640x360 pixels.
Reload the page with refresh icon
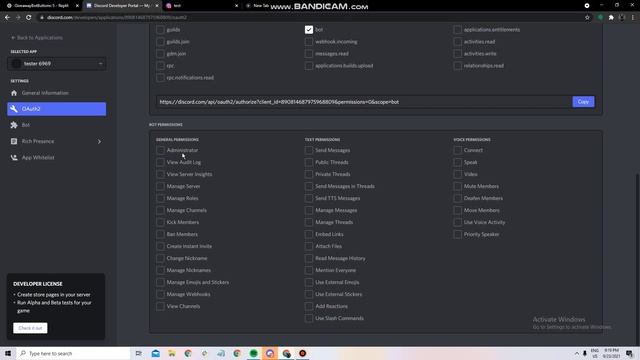click(29, 18)
